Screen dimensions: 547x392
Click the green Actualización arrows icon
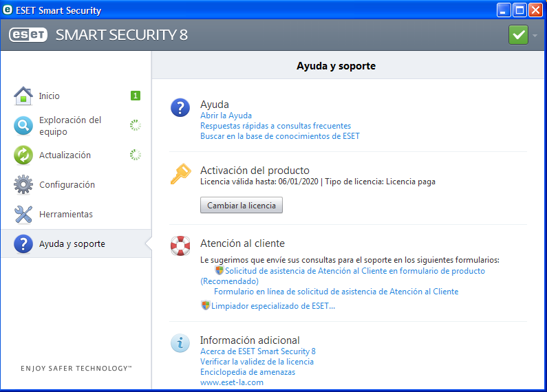[23, 155]
